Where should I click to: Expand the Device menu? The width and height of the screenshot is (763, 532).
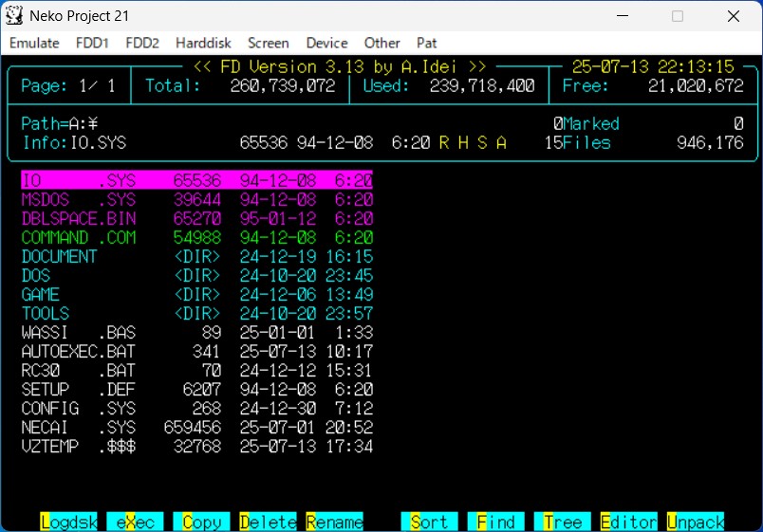[x=326, y=43]
